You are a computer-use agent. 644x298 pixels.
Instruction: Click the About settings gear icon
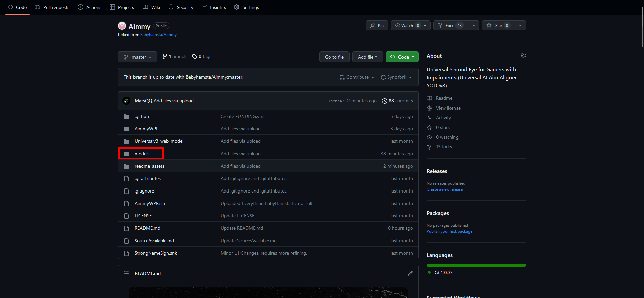click(x=523, y=56)
